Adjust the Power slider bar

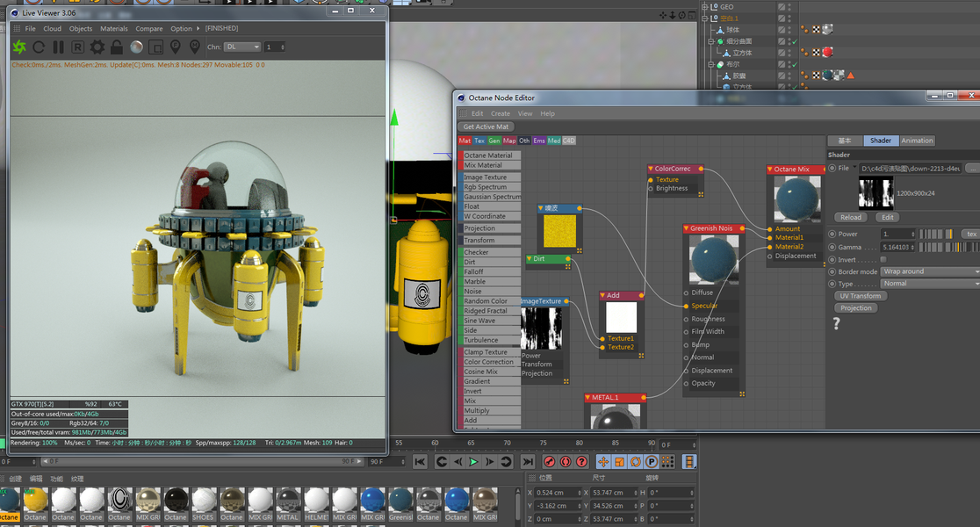[935, 234]
